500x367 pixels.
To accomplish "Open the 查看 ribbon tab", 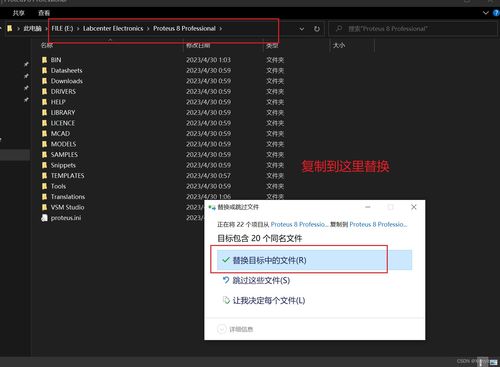I will tap(44, 13).
